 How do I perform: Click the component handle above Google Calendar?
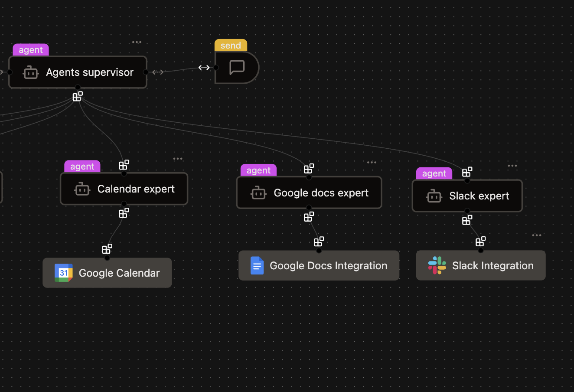coord(107,248)
